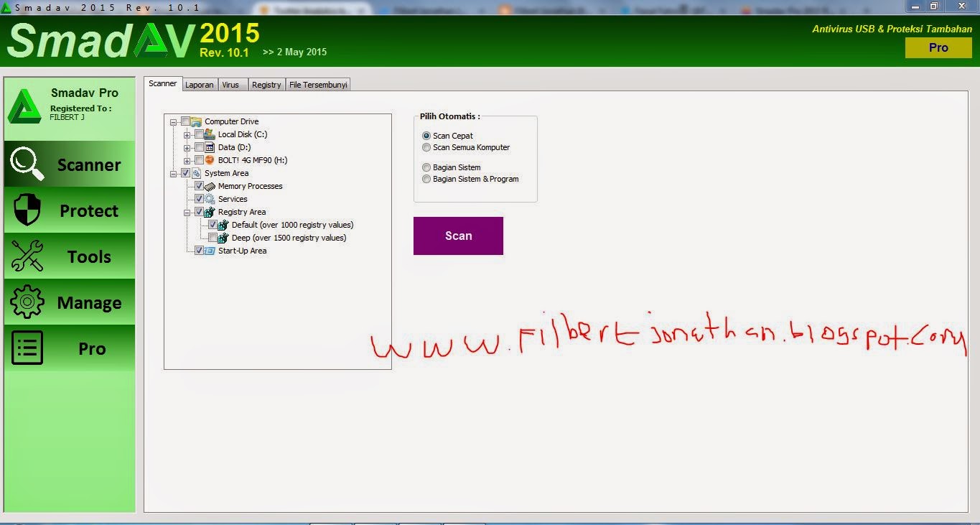Switch to the Laporan tab
Screen dimensions: 980x525
(x=199, y=84)
